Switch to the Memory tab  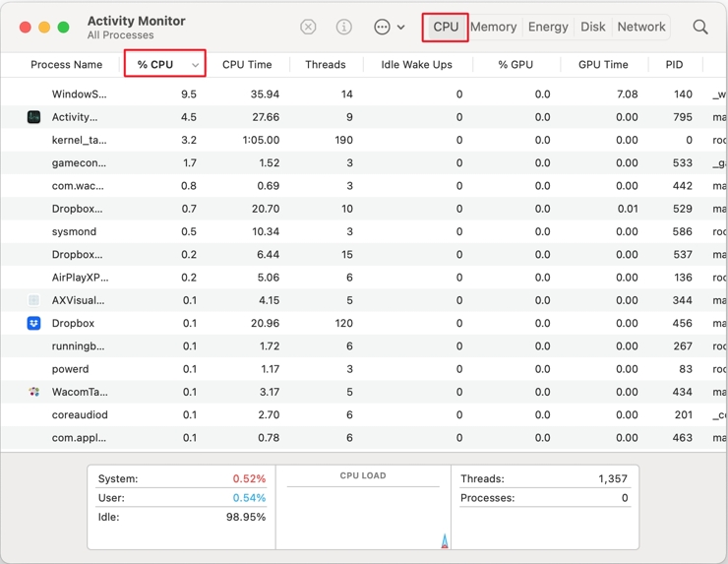[x=493, y=27]
